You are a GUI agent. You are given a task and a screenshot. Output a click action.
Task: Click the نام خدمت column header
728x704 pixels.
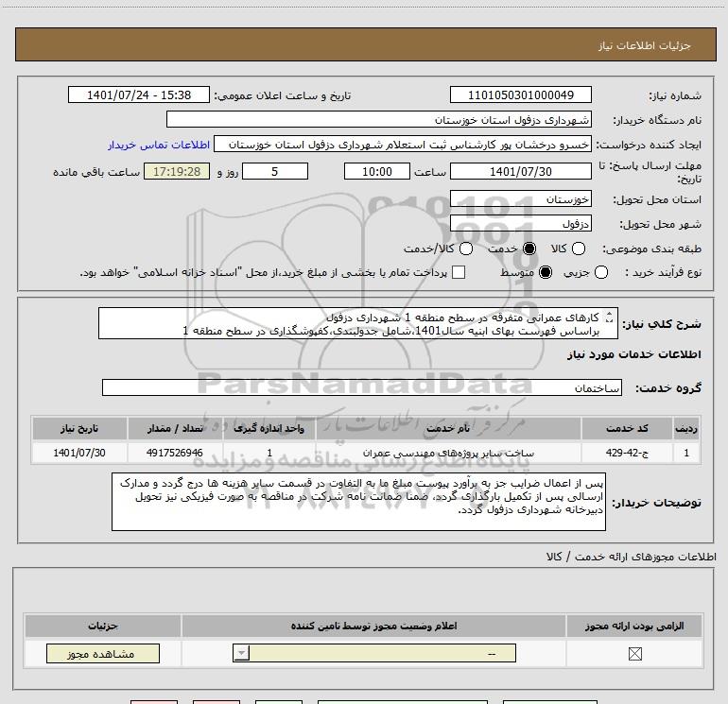click(x=448, y=428)
